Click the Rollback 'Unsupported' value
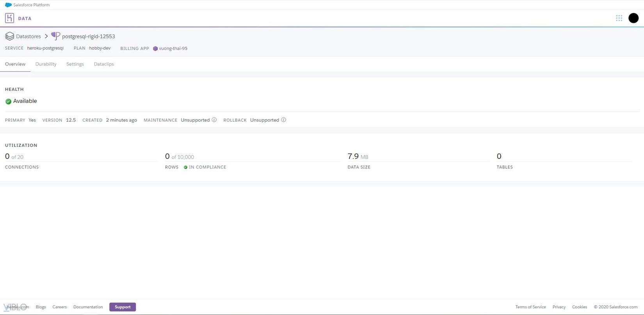This screenshot has width=644, height=315. [x=265, y=120]
